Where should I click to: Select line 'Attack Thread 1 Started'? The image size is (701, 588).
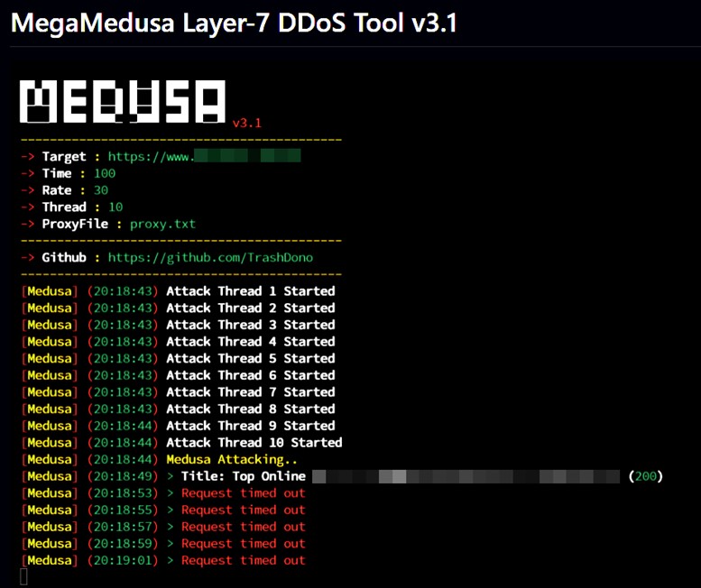[x=251, y=291]
